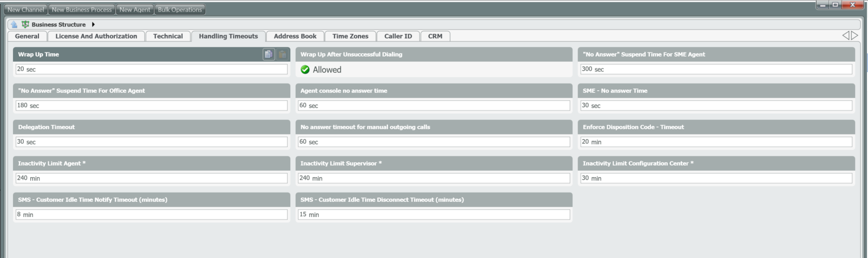Click the paste icon in Wrap Up Time header
The height and width of the screenshot is (258, 868).
282,55
